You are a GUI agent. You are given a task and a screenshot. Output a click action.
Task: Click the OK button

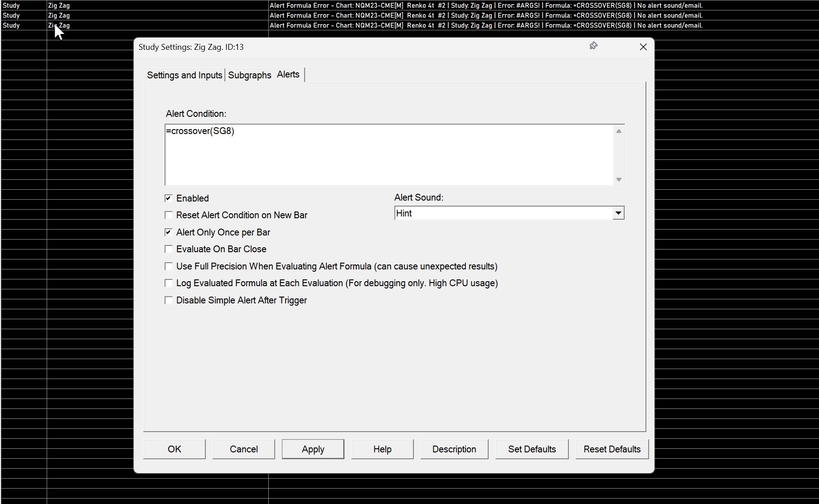(x=174, y=449)
